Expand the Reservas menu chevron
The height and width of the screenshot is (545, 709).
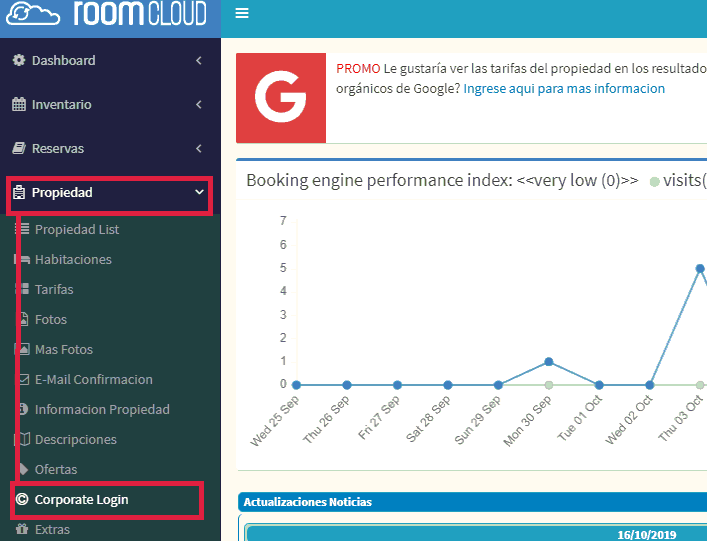coord(199,149)
